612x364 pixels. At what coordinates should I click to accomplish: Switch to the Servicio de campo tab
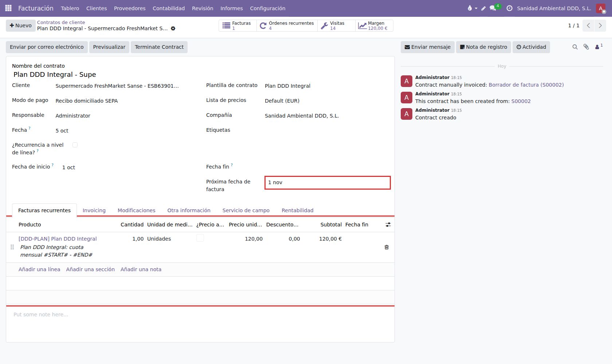pyautogui.click(x=246, y=210)
